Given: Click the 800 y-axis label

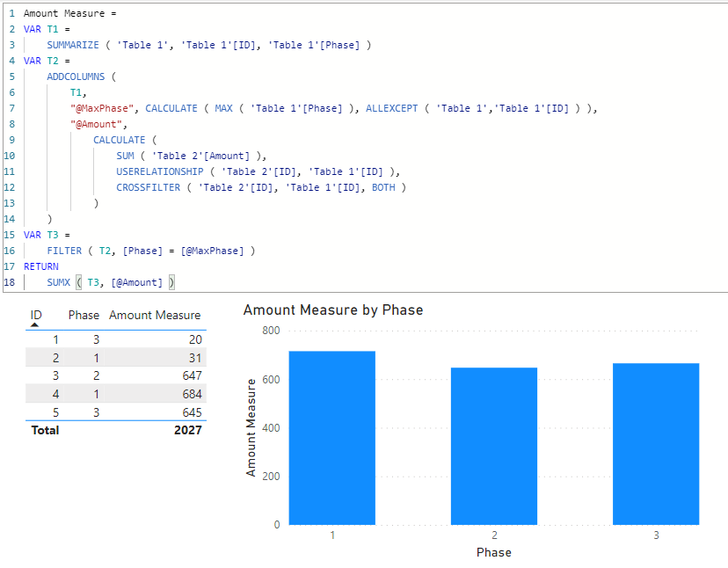Looking at the screenshot, I should coord(271,331).
